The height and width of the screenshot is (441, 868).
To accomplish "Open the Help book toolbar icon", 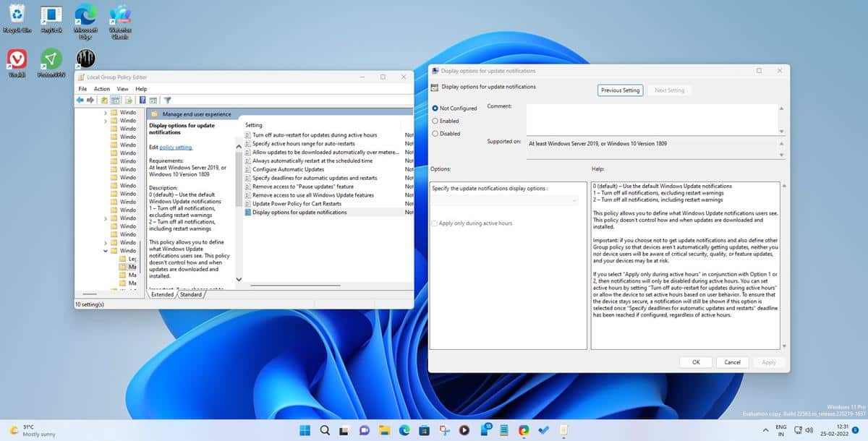I will pos(142,100).
